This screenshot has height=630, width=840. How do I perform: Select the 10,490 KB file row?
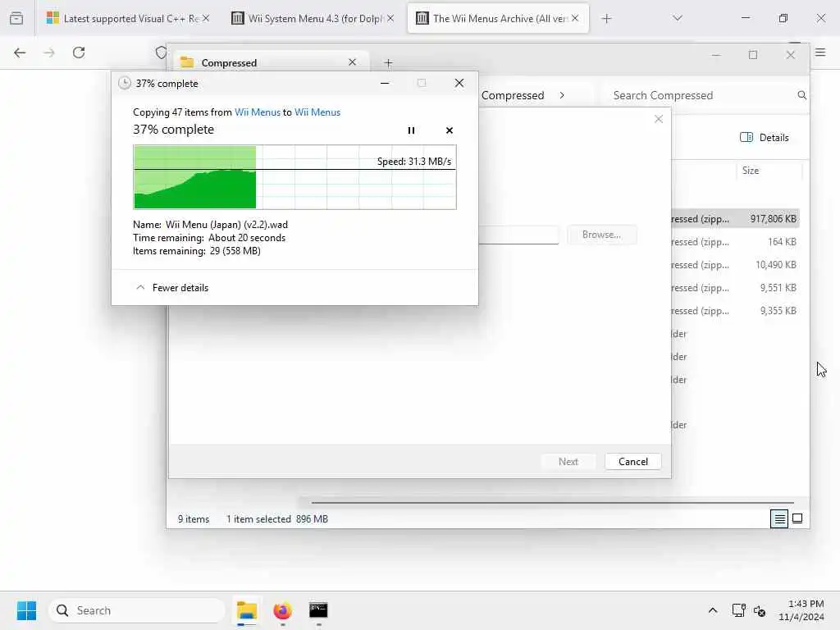[736, 265]
